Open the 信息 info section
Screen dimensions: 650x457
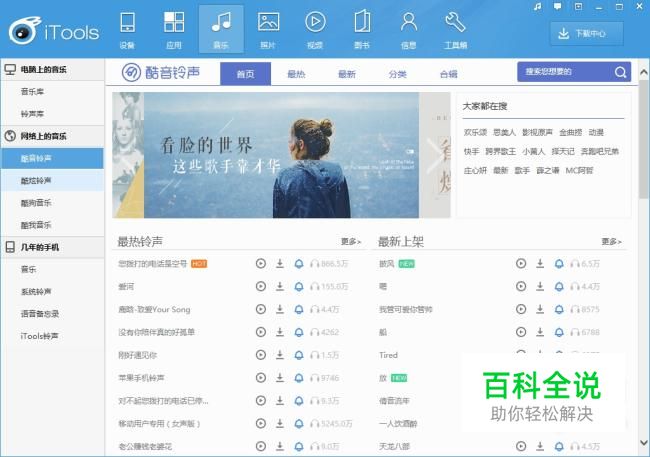(409, 30)
